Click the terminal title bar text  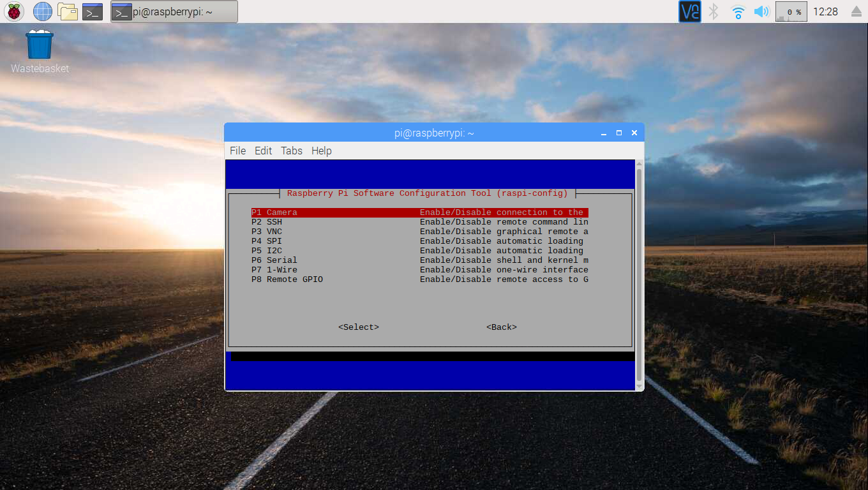[x=434, y=133]
